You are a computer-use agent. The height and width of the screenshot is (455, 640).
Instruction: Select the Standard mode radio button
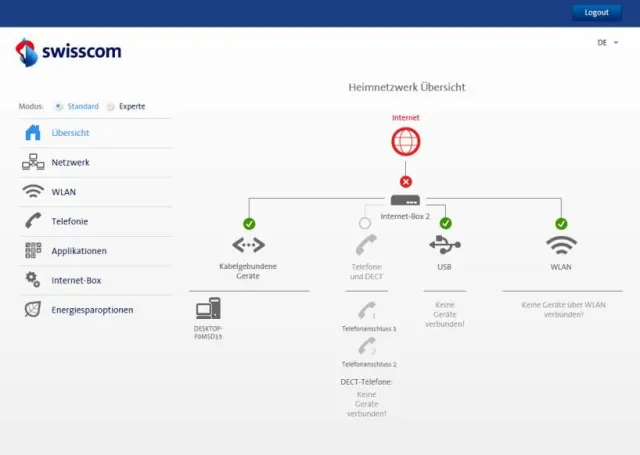59,107
